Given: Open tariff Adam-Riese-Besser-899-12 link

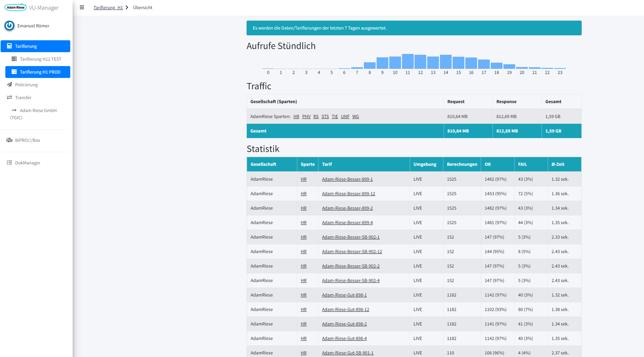Looking at the screenshot, I should pyautogui.click(x=348, y=194).
